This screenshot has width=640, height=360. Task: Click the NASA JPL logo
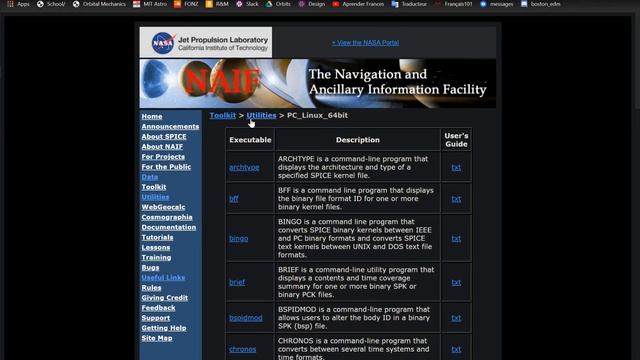pyautogui.click(x=206, y=42)
